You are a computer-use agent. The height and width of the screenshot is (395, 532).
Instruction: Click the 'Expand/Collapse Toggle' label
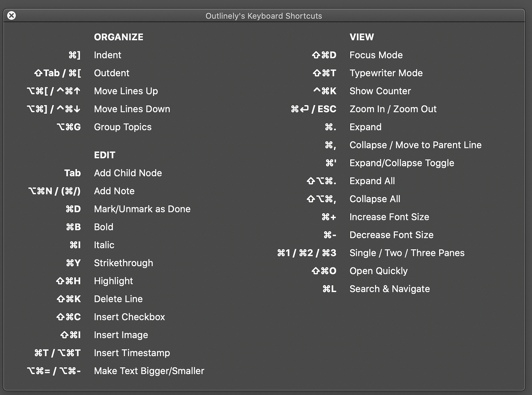tap(402, 163)
